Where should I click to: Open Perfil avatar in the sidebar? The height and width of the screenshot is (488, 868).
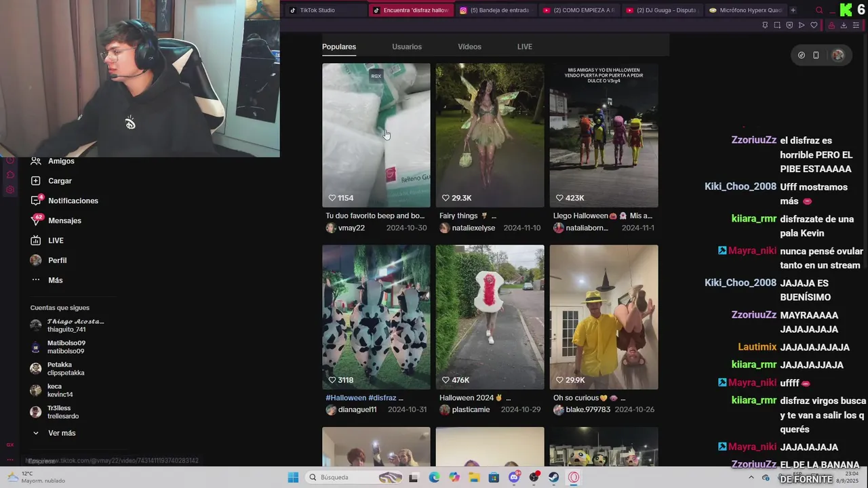click(x=36, y=260)
